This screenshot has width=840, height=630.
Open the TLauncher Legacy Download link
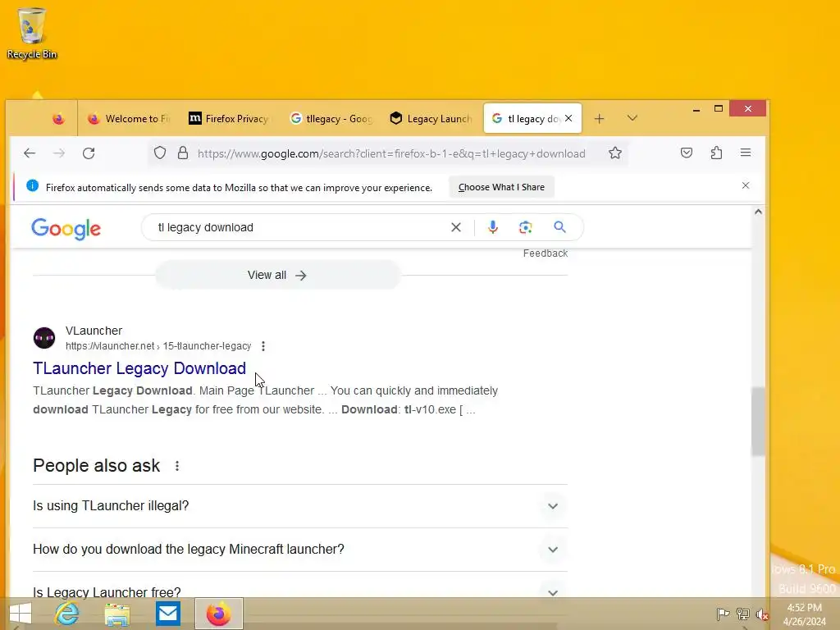(x=139, y=368)
